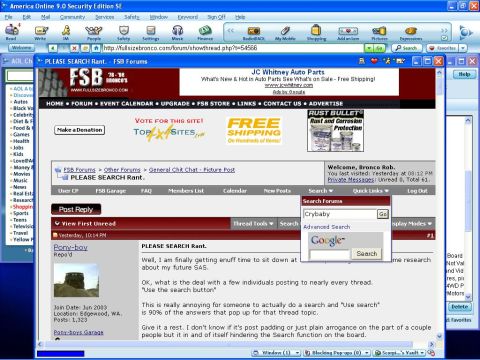Click the Music headphones icon

pos(177,33)
